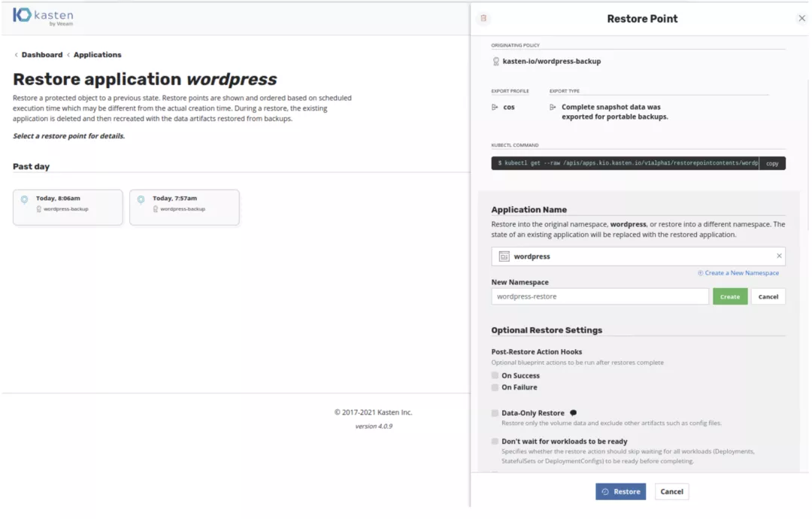812x519 pixels.
Task: Toggle Don't wait for workloads to be ready
Action: (x=495, y=442)
